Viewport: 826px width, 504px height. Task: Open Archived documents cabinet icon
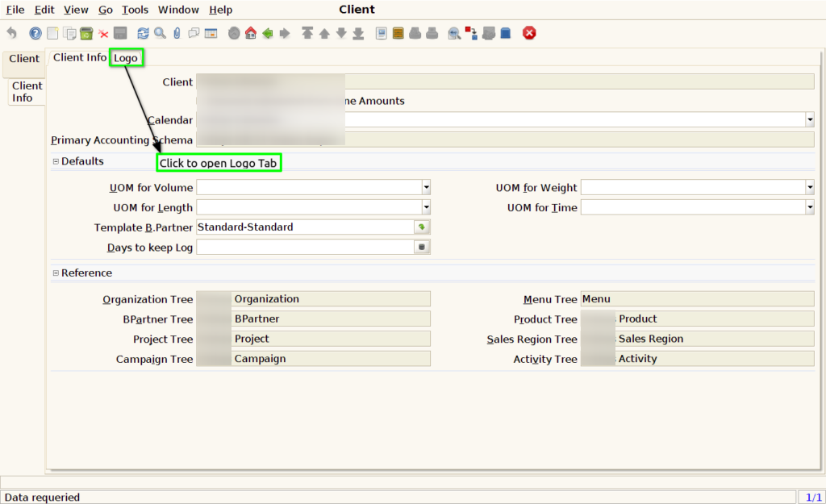click(x=398, y=33)
